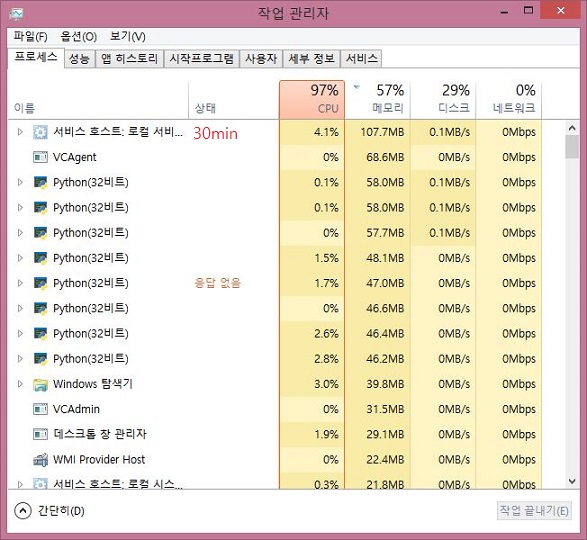587x540 pixels.
Task: Click the 29.1MB memory value
Action: pos(385,434)
